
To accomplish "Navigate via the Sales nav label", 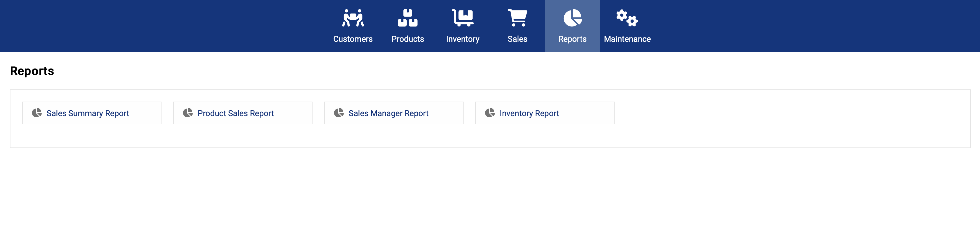I will pyautogui.click(x=517, y=39).
